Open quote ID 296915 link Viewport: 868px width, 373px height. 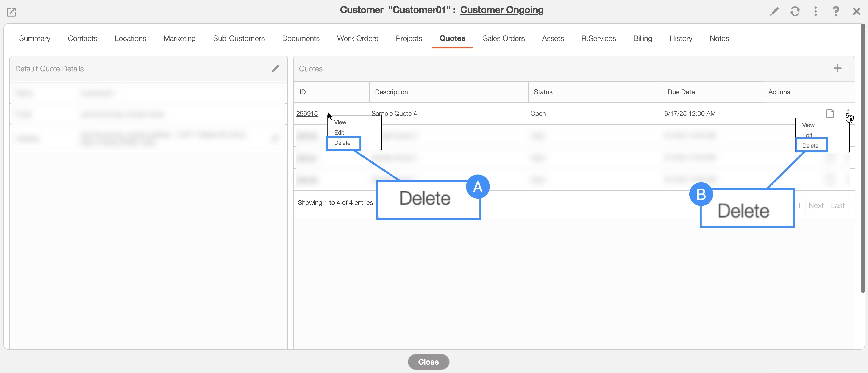pos(307,114)
